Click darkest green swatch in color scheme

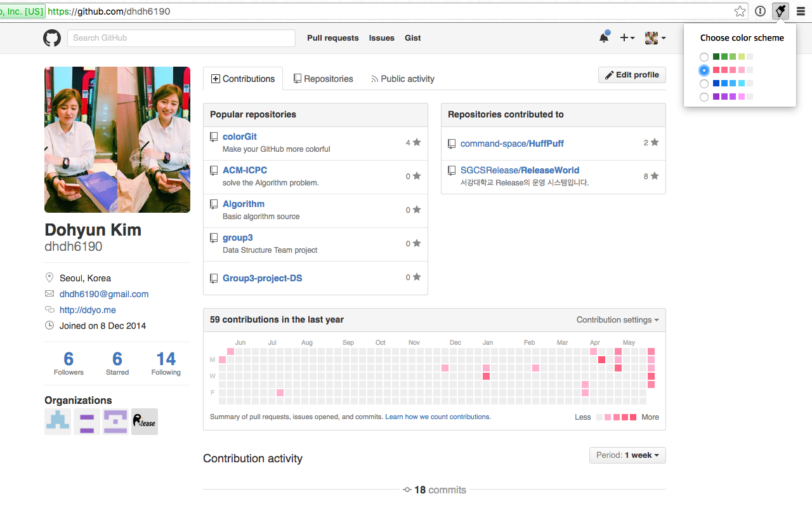click(716, 57)
